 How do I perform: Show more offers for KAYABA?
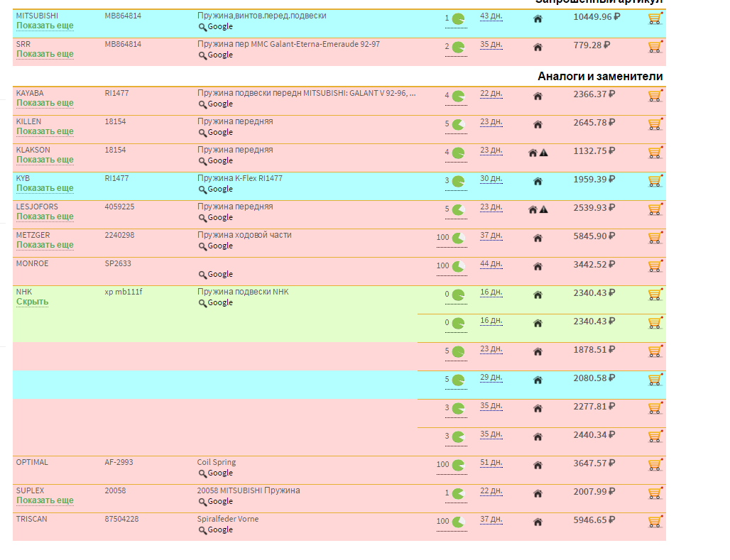coord(45,103)
